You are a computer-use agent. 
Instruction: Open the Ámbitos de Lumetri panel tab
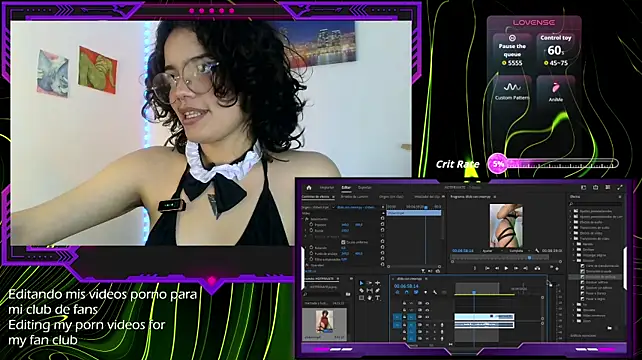coord(355,197)
